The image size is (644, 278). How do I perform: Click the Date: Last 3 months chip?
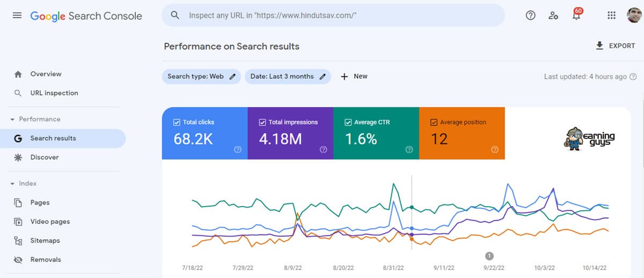click(x=288, y=76)
